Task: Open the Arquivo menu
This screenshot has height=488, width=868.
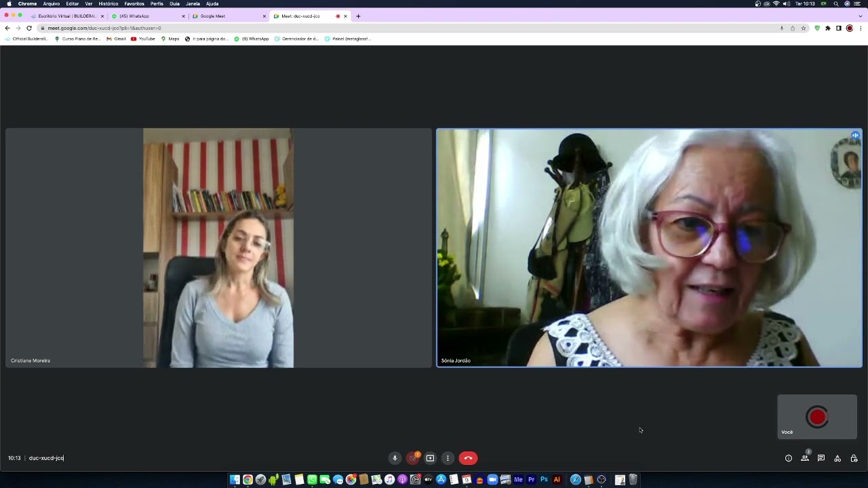Action: pos(52,3)
